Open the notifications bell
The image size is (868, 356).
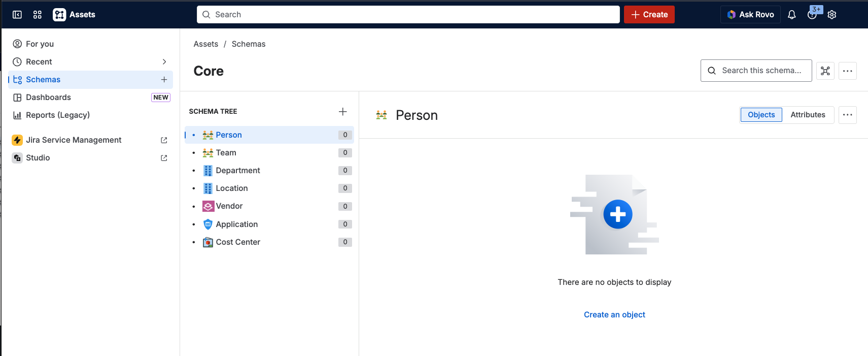(x=791, y=15)
